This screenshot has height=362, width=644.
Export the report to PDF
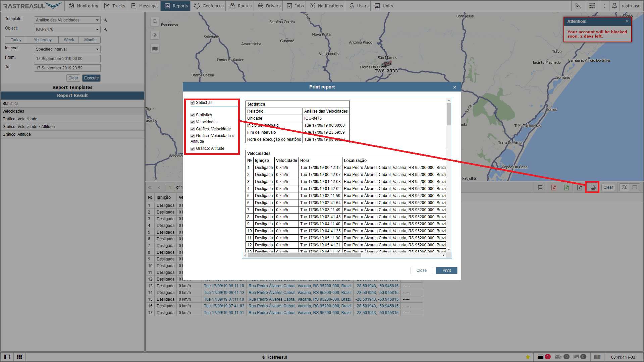(553, 187)
